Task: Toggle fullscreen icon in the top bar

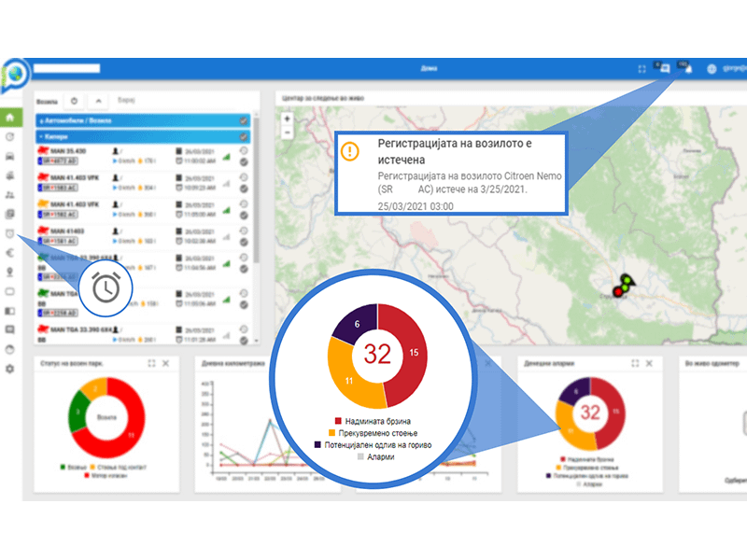Action: [641, 68]
